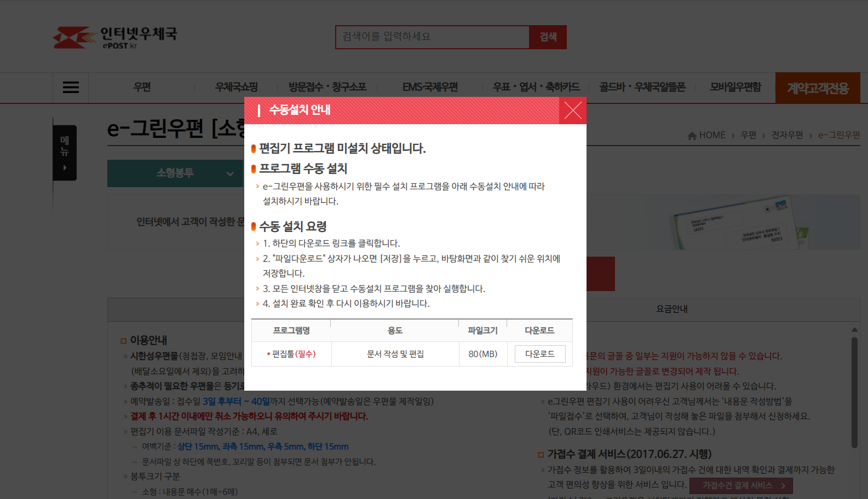Click the HOME house icon in breadcrumb
The width and height of the screenshot is (868, 499).
point(692,136)
